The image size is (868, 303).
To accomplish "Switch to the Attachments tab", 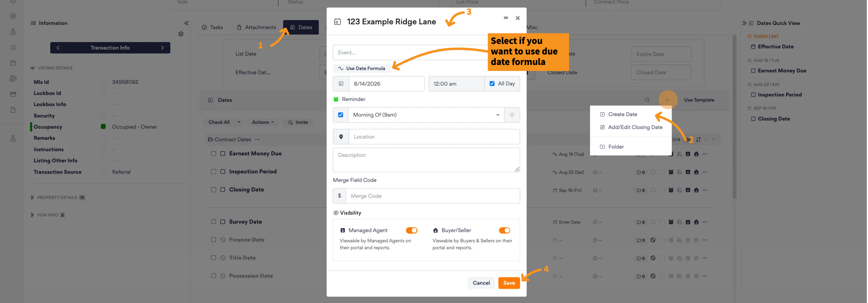I will click(x=256, y=27).
